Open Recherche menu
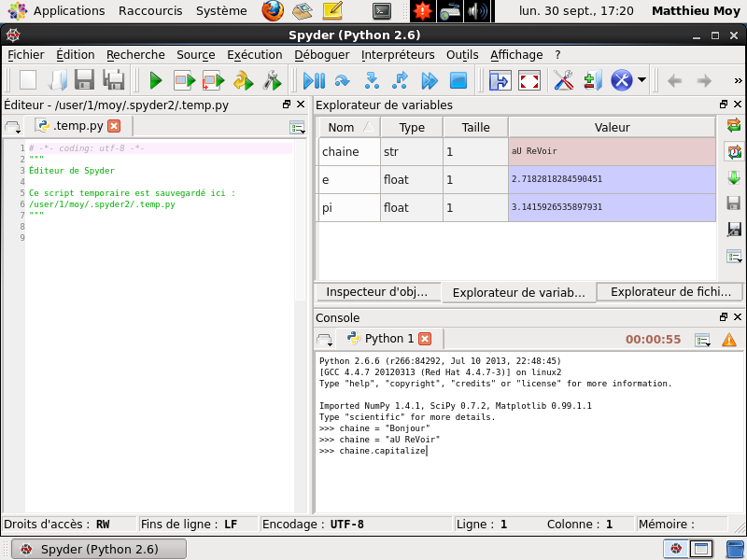The image size is (747, 560). pos(135,55)
